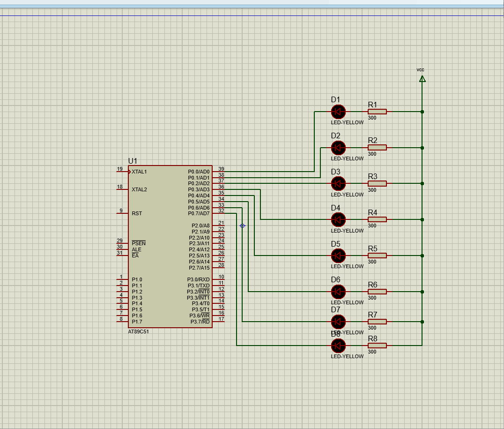Select LED D3 symbol

click(x=338, y=184)
